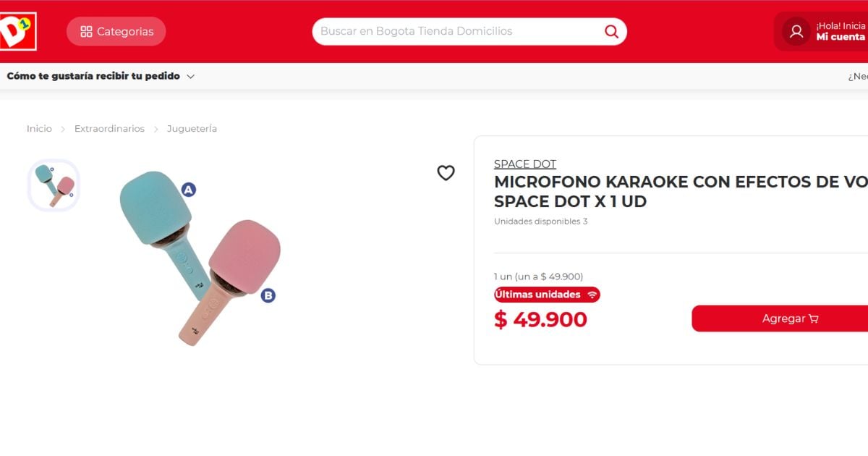Image resolution: width=868 pixels, height=456 pixels.
Task: Go to Juguetería category via breadcrumb
Action: (191, 128)
